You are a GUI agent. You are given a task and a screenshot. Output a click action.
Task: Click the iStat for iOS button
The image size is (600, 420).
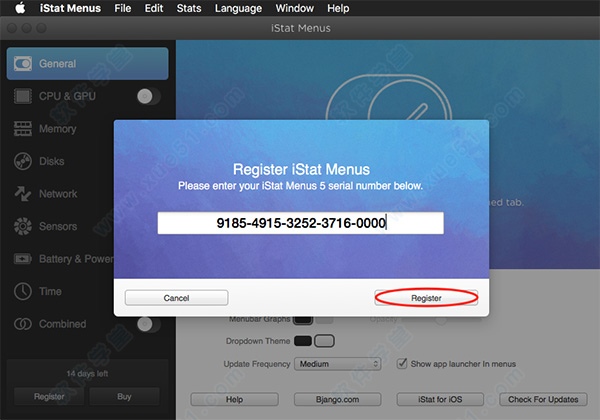click(440, 399)
